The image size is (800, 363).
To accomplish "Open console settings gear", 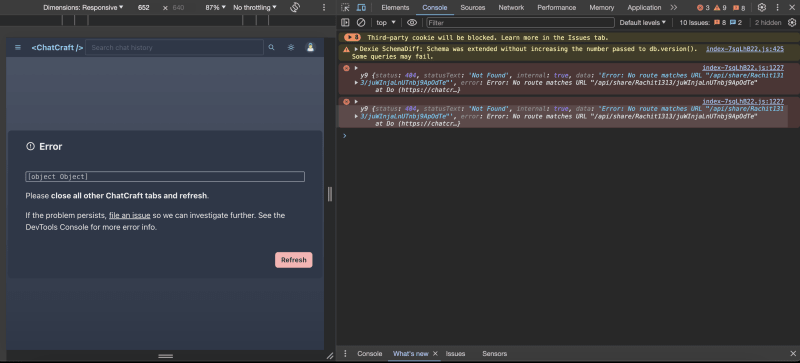I will (792, 22).
